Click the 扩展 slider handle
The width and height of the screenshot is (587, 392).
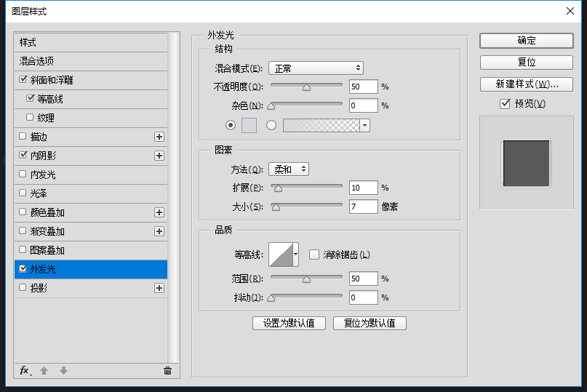click(278, 188)
